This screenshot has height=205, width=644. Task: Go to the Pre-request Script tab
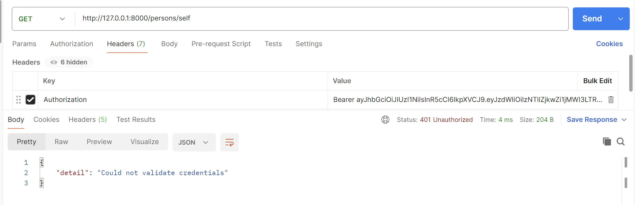(221, 44)
